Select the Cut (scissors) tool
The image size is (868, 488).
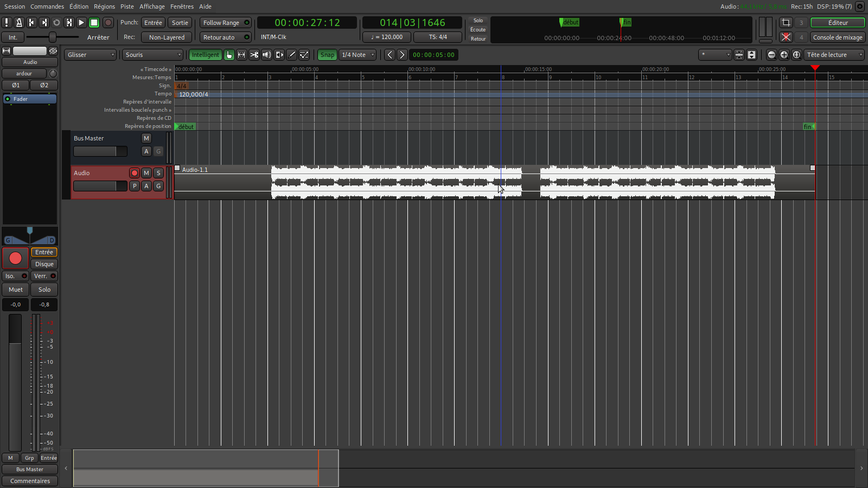[254, 55]
